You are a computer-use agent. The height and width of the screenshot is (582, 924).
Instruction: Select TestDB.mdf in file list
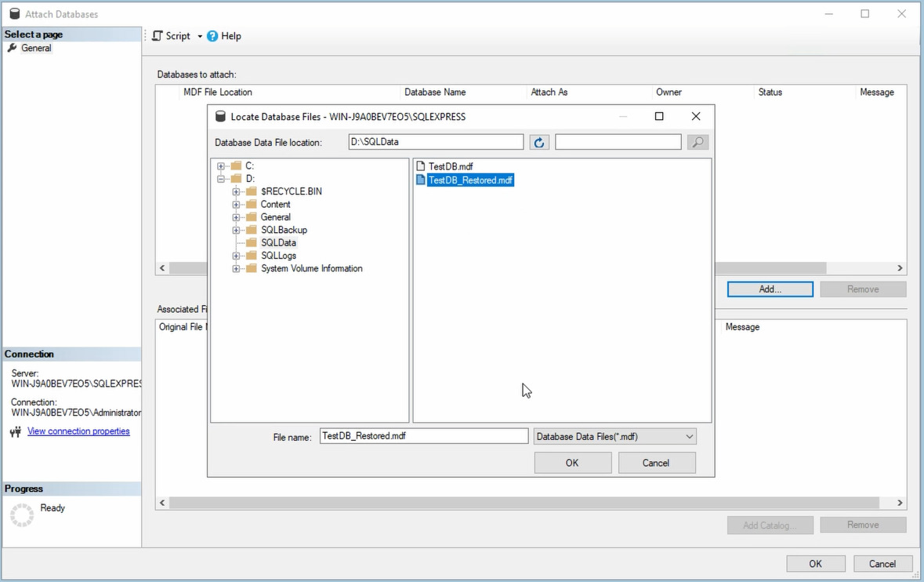(450, 166)
